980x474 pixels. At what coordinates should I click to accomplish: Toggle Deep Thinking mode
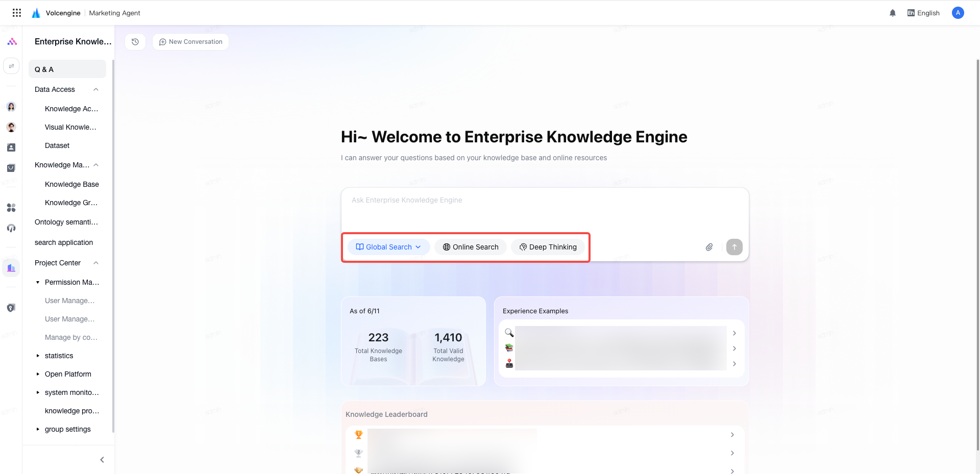pyautogui.click(x=548, y=247)
